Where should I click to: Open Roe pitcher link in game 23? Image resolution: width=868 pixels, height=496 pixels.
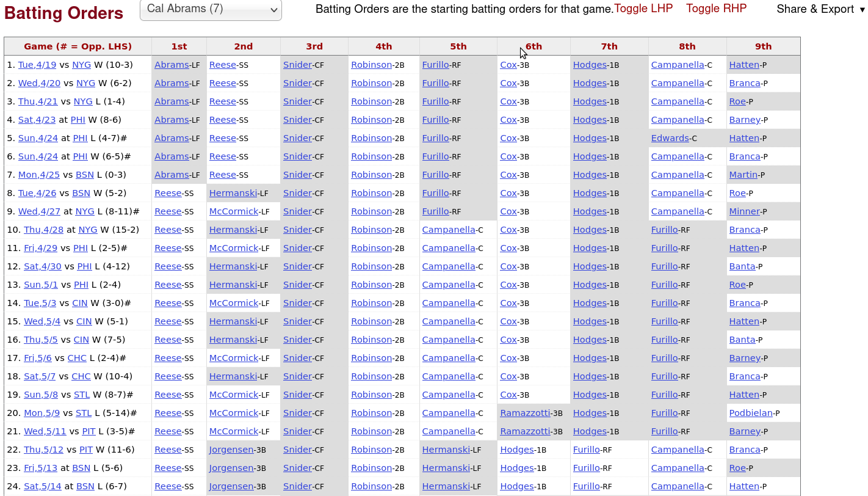pos(737,468)
